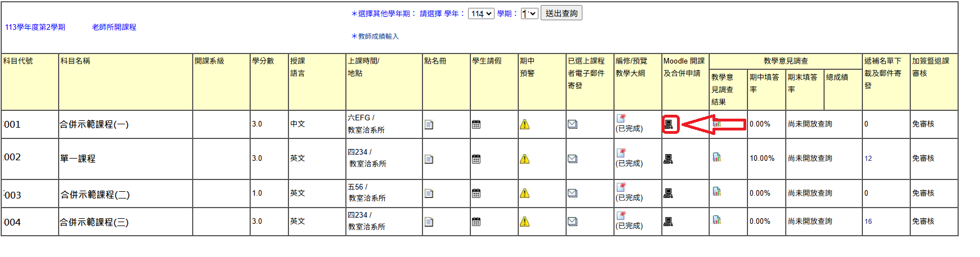Click waitlist count 0 for course 003
Viewport: 980px width, 257px height.
[866, 193]
